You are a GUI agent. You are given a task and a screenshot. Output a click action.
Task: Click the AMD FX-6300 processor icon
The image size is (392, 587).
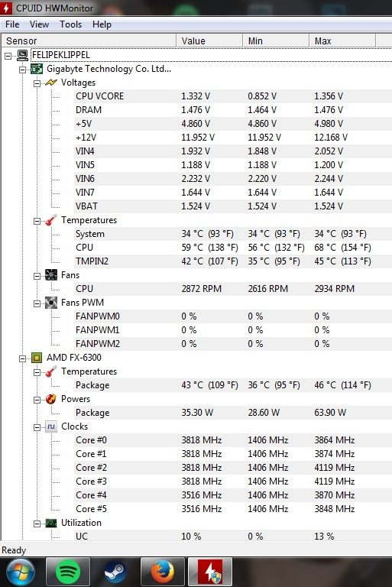37,358
